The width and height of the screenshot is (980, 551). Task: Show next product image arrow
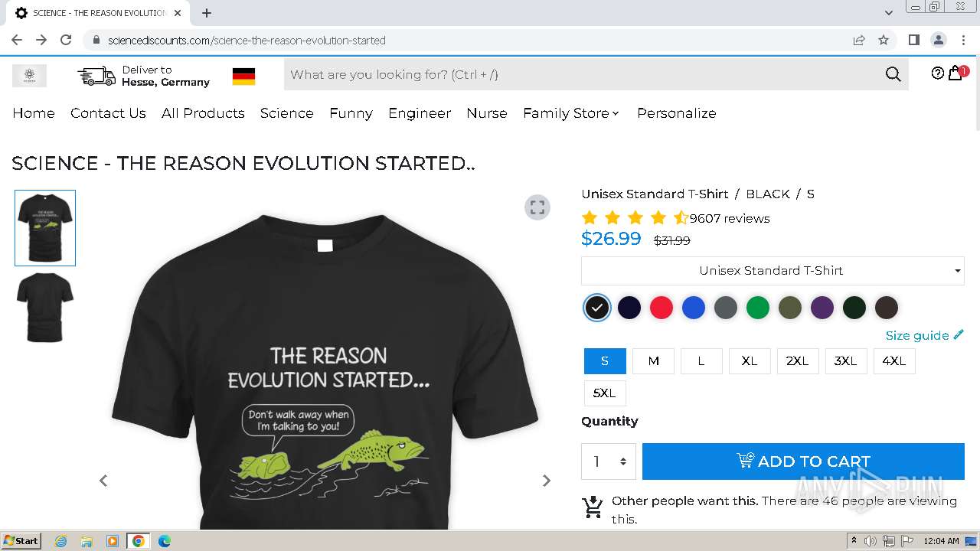click(x=547, y=481)
